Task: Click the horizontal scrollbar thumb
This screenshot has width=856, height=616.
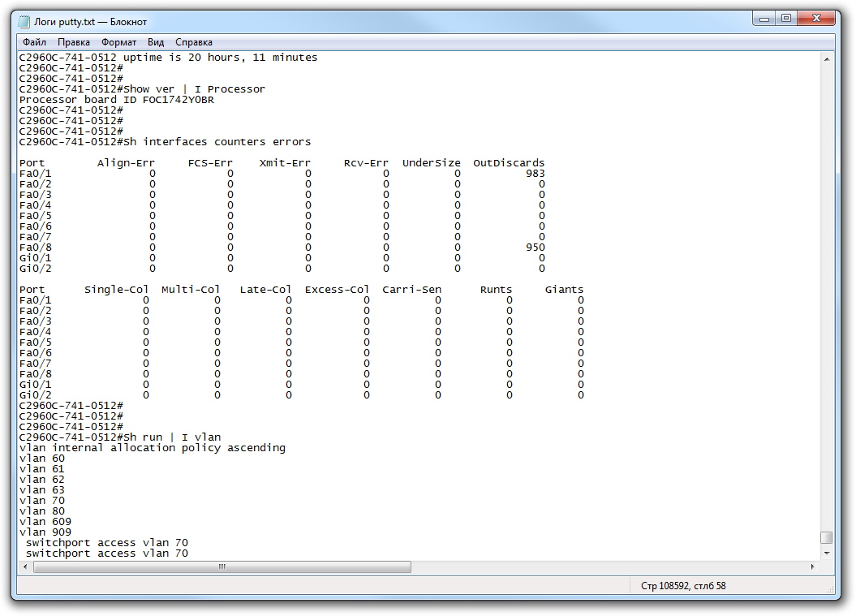Action: point(222,566)
